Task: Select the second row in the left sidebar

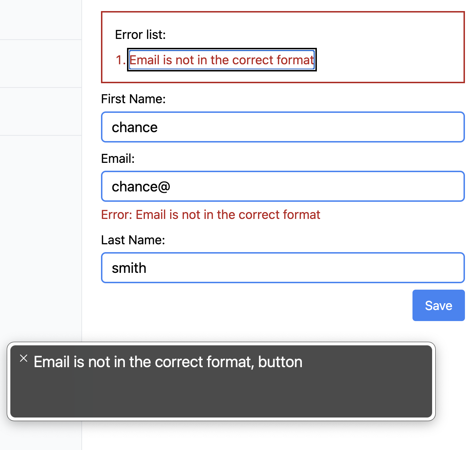Action: pyautogui.click(x=41, y=63)
